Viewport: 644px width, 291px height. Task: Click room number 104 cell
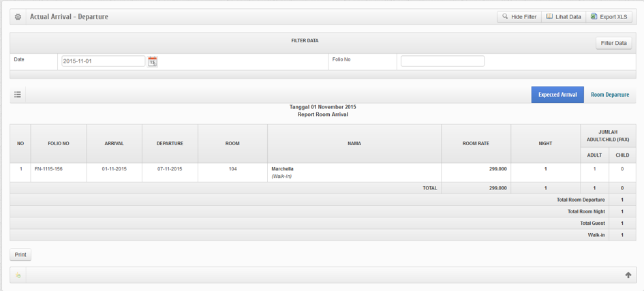point(232,169)
